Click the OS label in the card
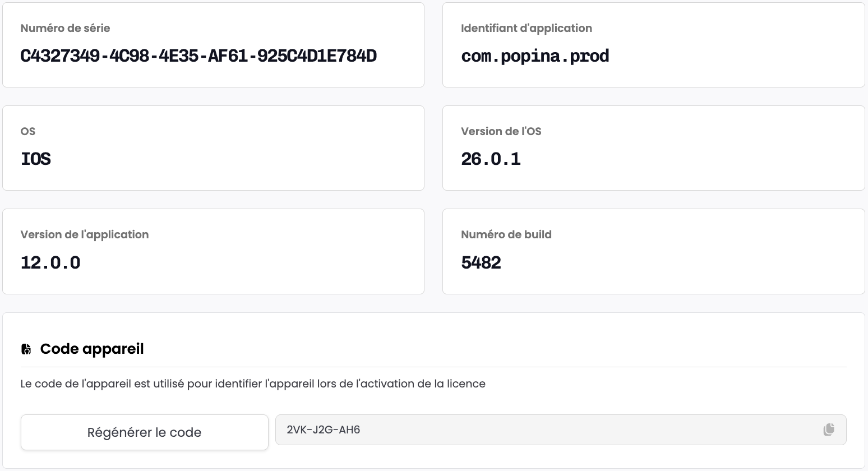 click(x=27, y=131)
